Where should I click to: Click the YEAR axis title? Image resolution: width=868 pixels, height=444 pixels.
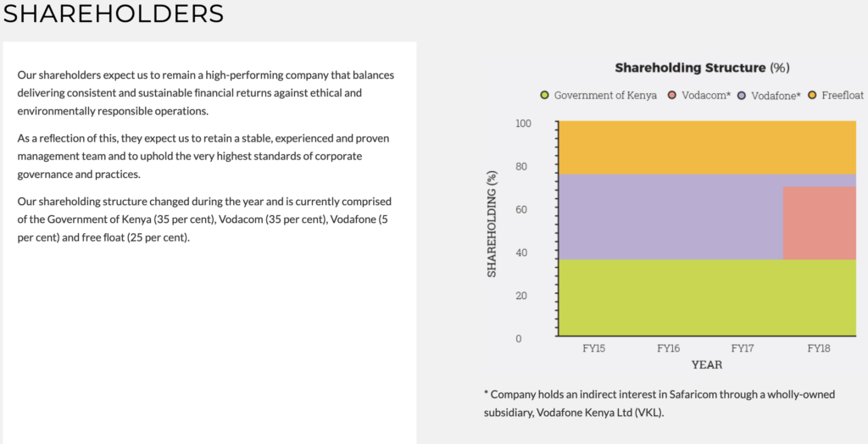point(707,365)
